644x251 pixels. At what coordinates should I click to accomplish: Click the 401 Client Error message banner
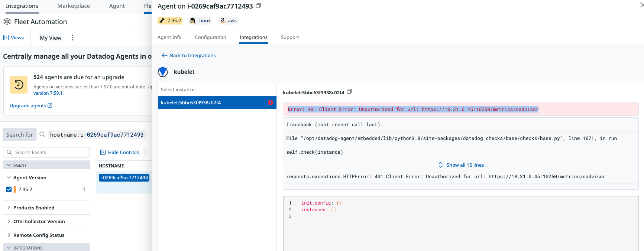click(461, 109)
